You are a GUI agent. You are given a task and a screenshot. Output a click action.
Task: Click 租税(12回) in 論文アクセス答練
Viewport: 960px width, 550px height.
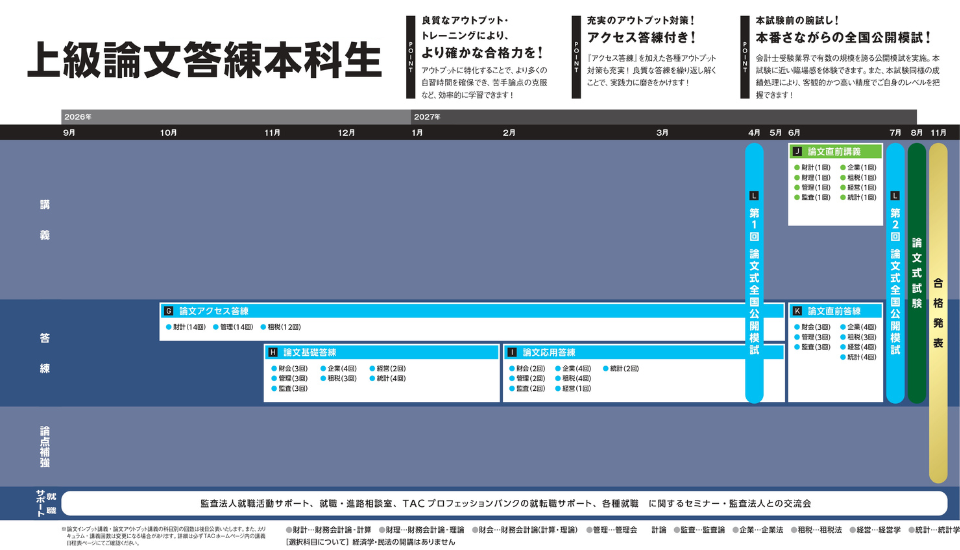[x=281, y=327]
